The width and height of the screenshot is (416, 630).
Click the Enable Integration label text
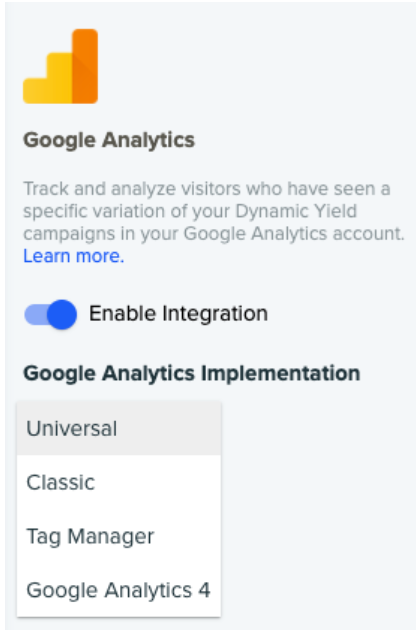coord(178,313)
